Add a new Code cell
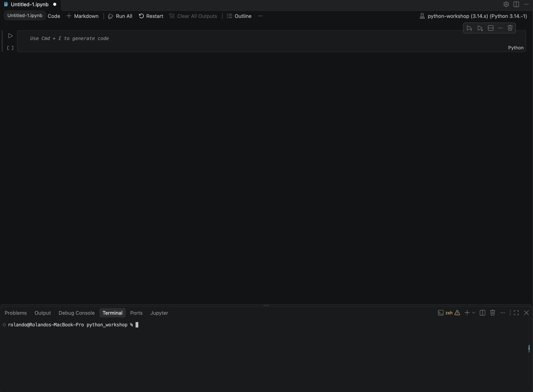Viewport: 533px width, 392px height. point(54,16)
